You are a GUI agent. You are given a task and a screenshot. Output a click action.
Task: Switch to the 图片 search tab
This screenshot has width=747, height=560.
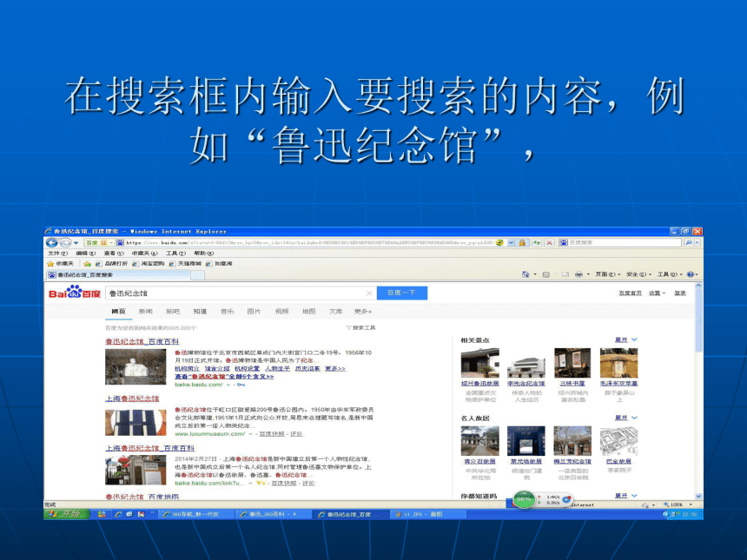tap(254, 312)
